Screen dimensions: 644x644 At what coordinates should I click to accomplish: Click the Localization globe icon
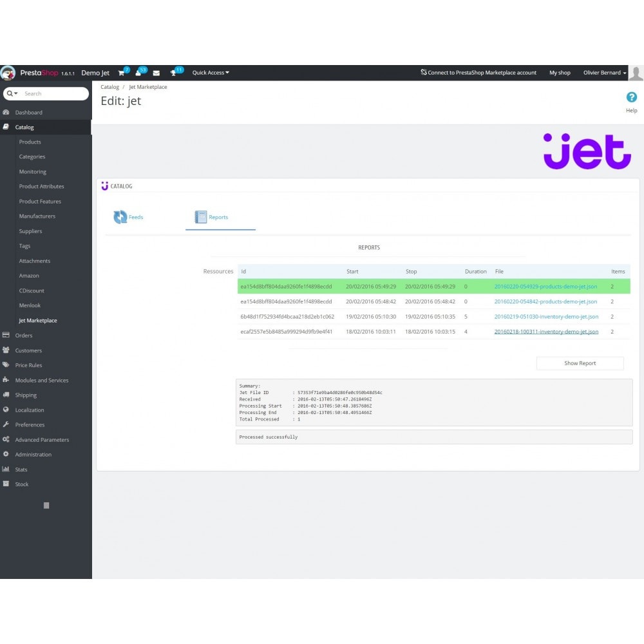click(x=6, y=410)
